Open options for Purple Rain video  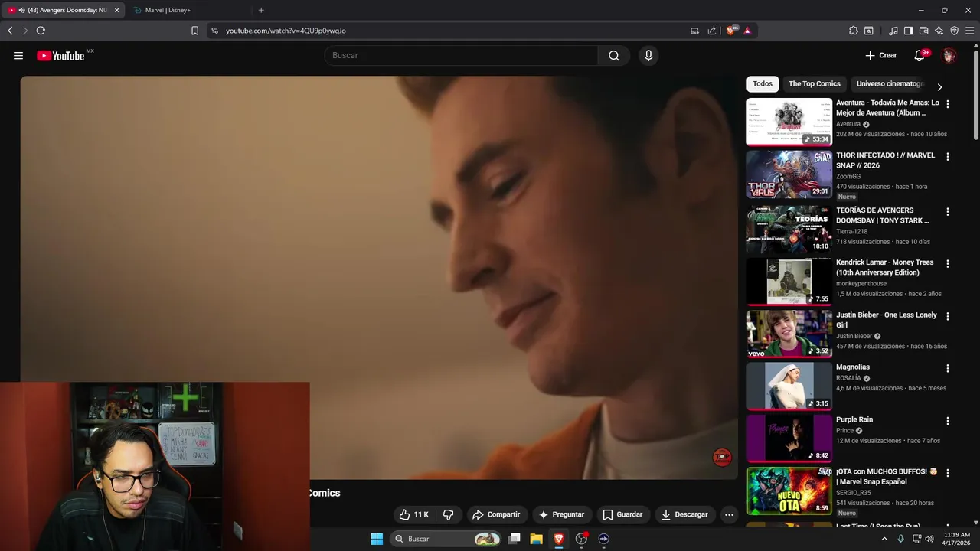[x=947, y=421]
